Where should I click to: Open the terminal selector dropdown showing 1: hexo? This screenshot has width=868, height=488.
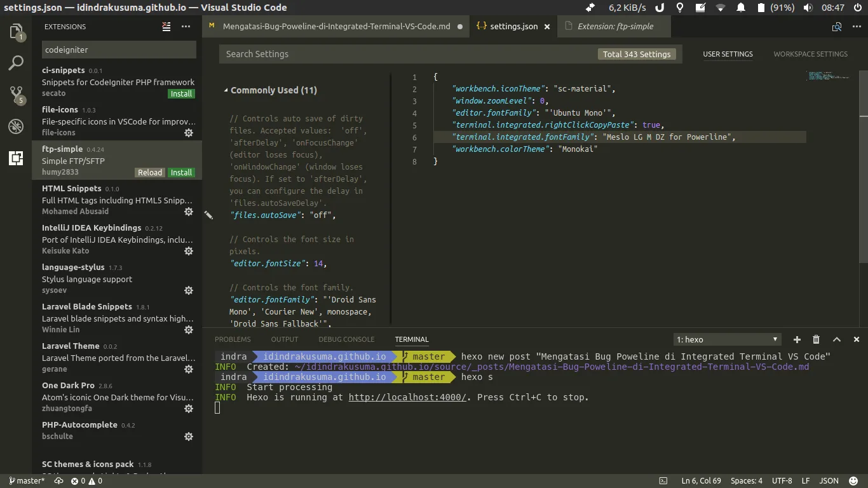pyautogui.click(x=727, y=339)
